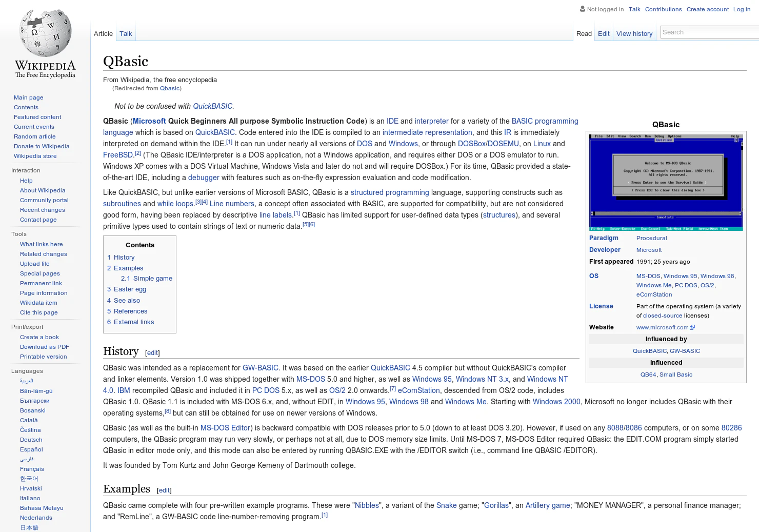Viewport: 759px width, 532px height.
Task: Open QB64 link under Influenced
Action: coord(648,375)
